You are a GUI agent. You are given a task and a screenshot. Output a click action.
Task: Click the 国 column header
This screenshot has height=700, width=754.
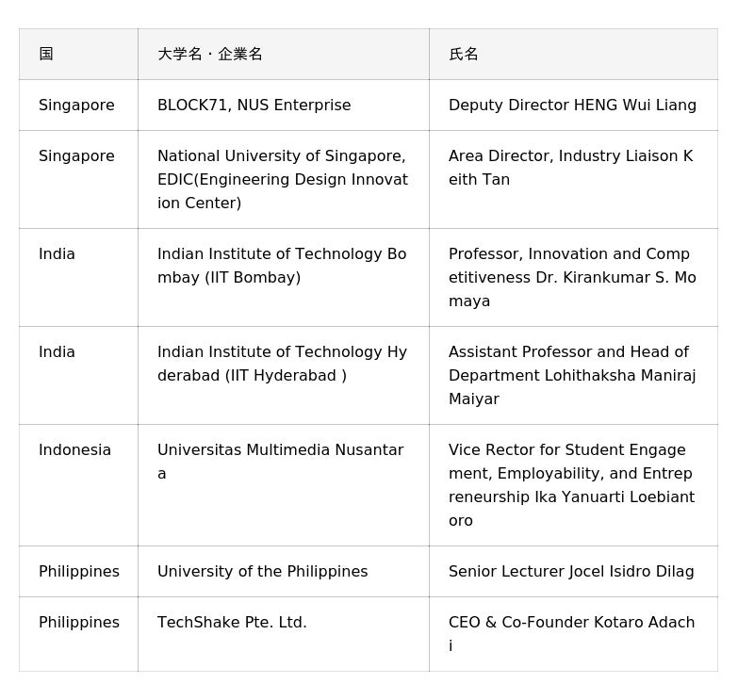coord(46,55)
